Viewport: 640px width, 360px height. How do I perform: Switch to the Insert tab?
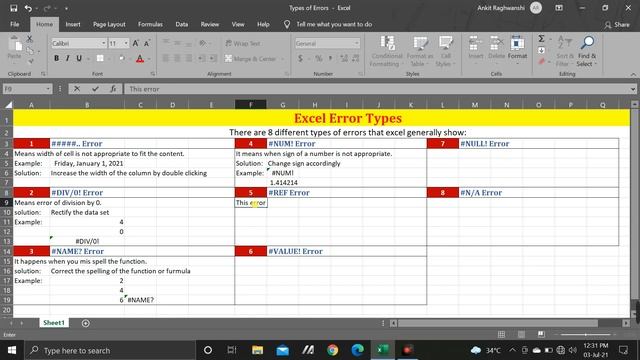tap(73, 24)
